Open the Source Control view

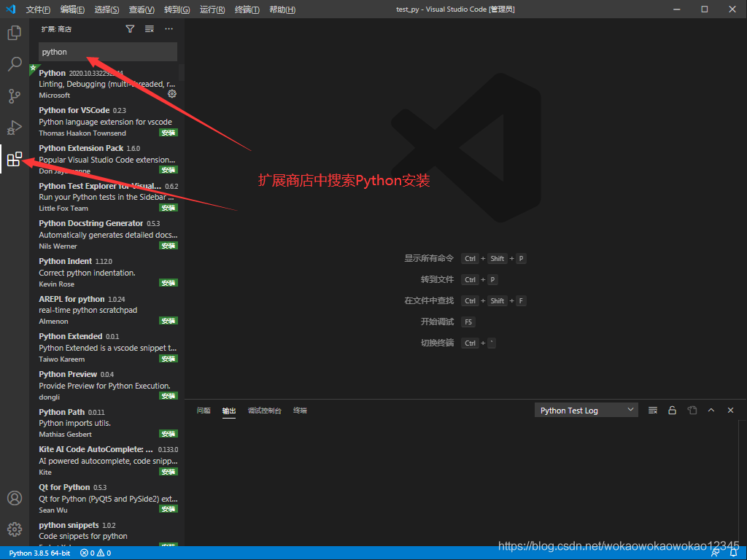(15, 96)
